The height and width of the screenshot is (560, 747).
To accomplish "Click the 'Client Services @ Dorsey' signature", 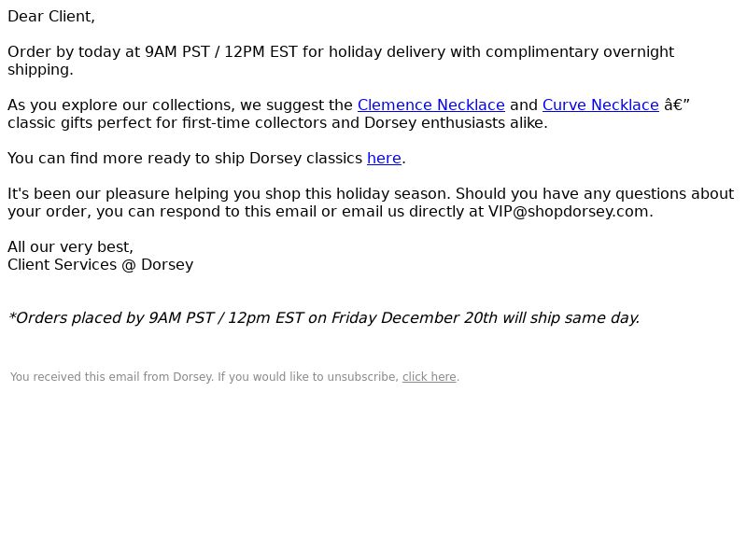I will pos(101,265).
